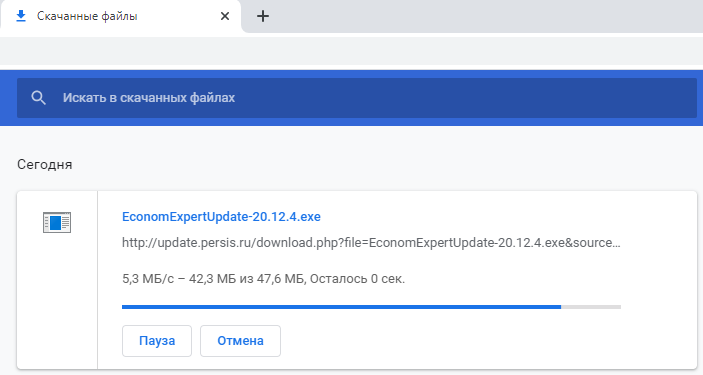Open the update.persis.ru source URL link
This screenshot has width=703, height=375.
(371, 243)
